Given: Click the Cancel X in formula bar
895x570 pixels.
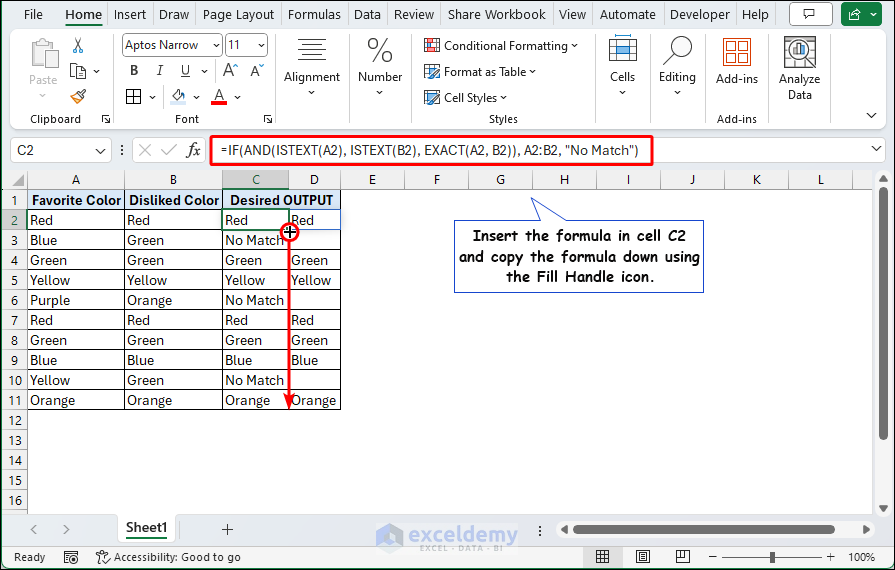Looking at the screenshot, I should pyautogui.click(x=145, y=151).
